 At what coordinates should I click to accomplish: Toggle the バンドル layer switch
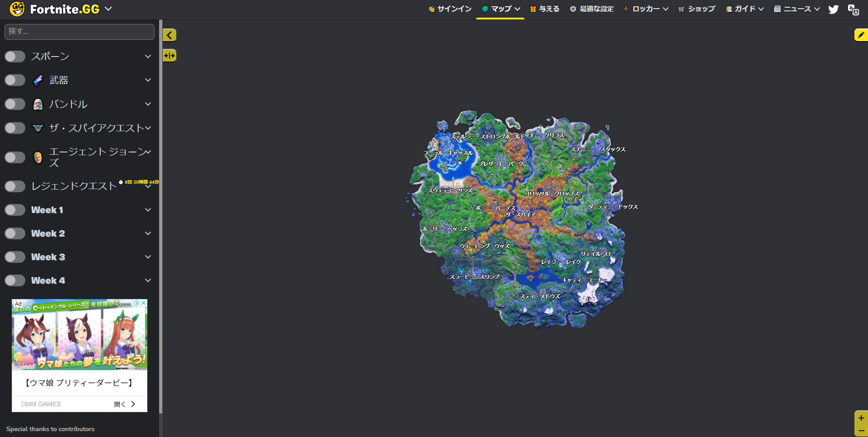coord(15,104)
